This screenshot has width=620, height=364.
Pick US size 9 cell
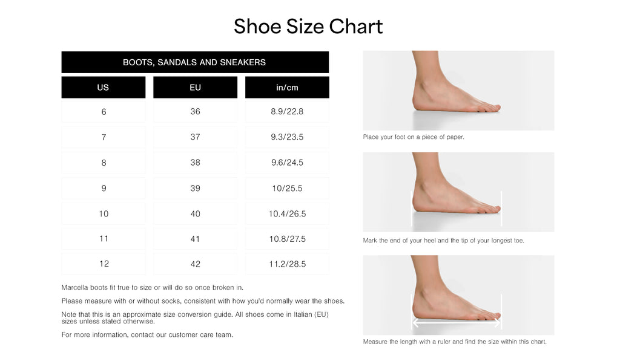(104, 188)
